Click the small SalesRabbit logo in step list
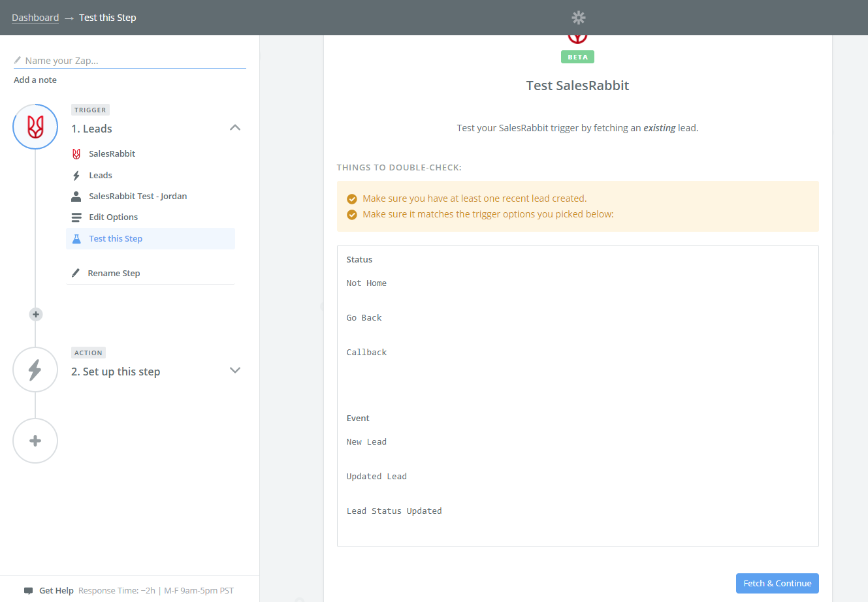Viewport: 868px width, 602px height. [76, 154]
